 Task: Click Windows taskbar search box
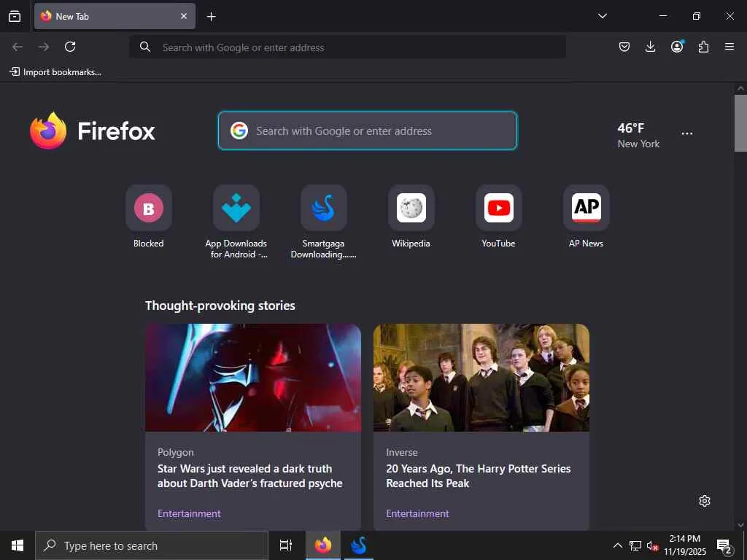152,545
